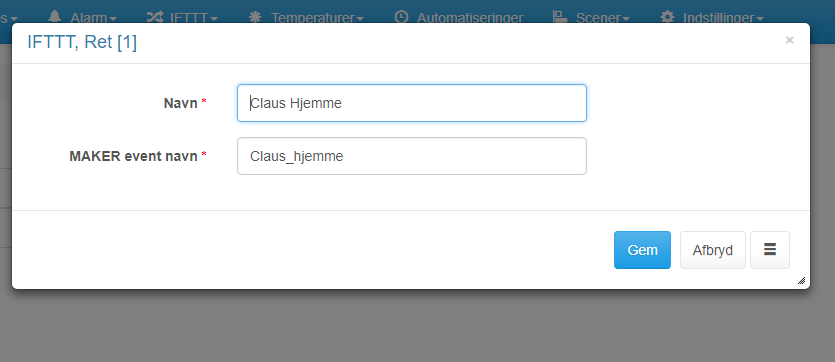The height and width of the screenshot is (362, 835).
Task: Click the gear icon beside Indstillinger
Action: click(667, 17)
